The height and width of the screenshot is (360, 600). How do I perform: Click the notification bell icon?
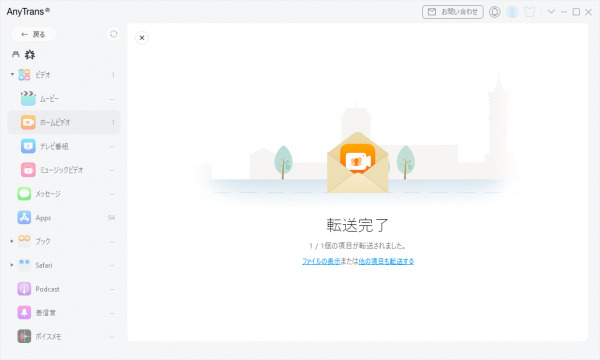click(494, 12)
